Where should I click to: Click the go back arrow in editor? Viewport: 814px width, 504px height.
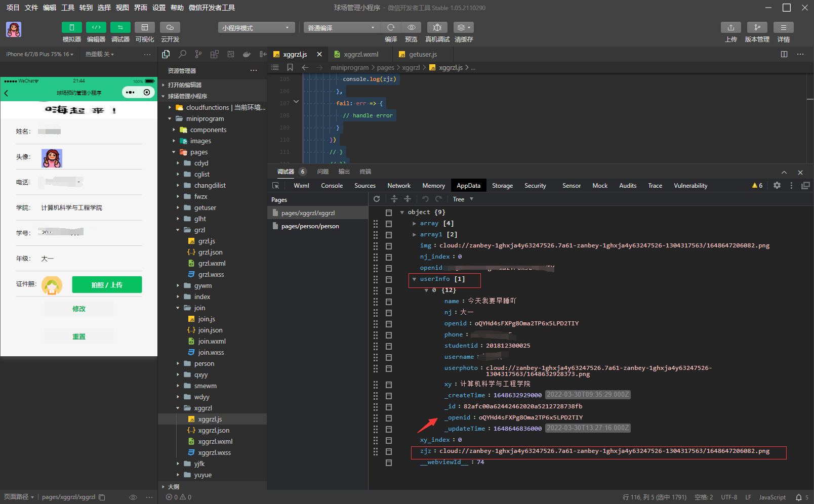click(x=305, y=67)
